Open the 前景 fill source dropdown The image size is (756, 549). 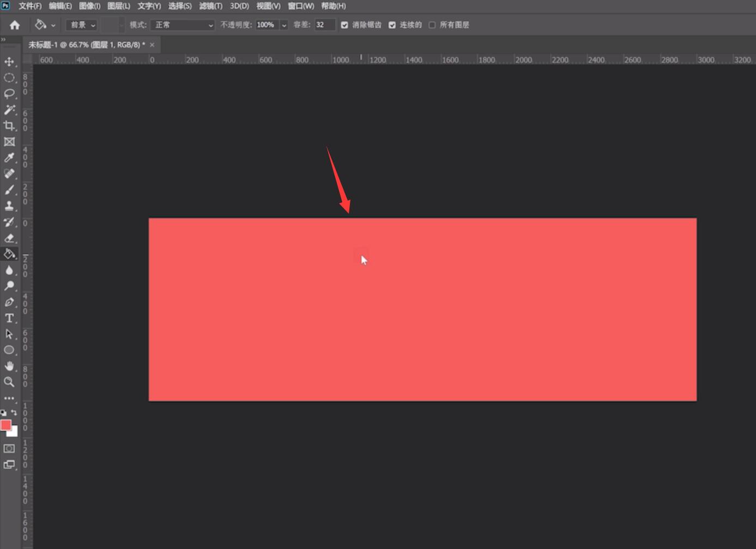pos(82,25)
